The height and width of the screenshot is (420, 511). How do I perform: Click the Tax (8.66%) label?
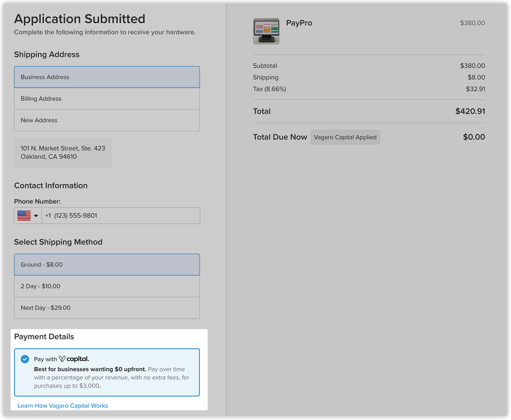[x=269, y=89]
